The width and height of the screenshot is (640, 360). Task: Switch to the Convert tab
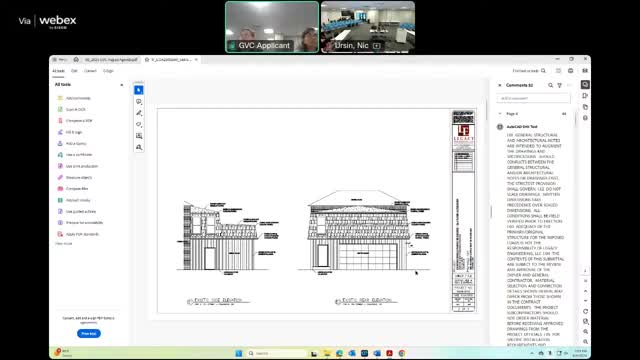[90, 71]
